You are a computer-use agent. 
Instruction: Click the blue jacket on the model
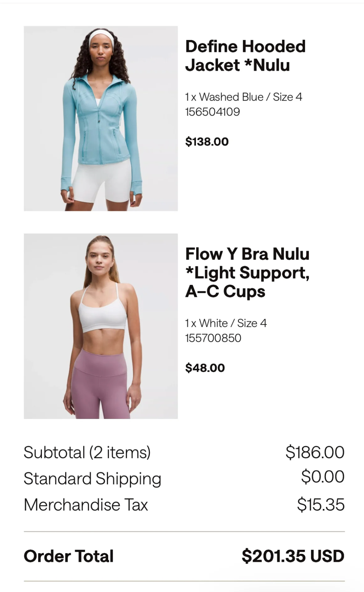pos(101,128)
